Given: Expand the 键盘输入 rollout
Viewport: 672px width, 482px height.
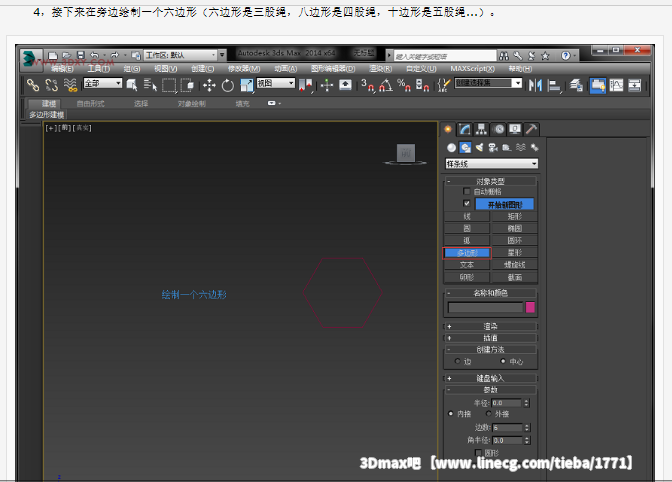Looking at the screenshot, I should (490, 379).
